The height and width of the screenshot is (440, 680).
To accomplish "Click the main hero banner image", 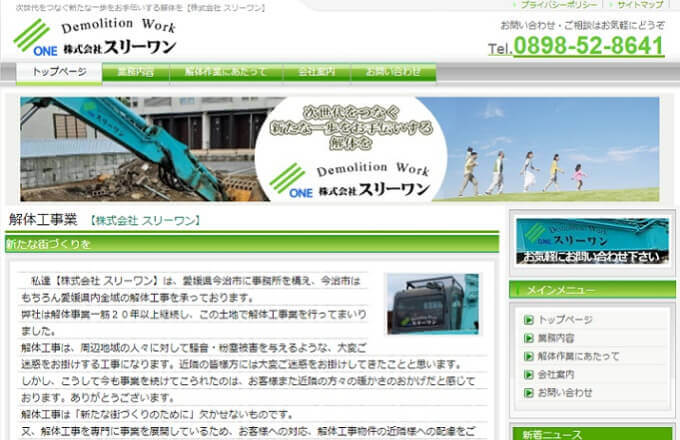I will pyautogui.click(x=339, y=149).
